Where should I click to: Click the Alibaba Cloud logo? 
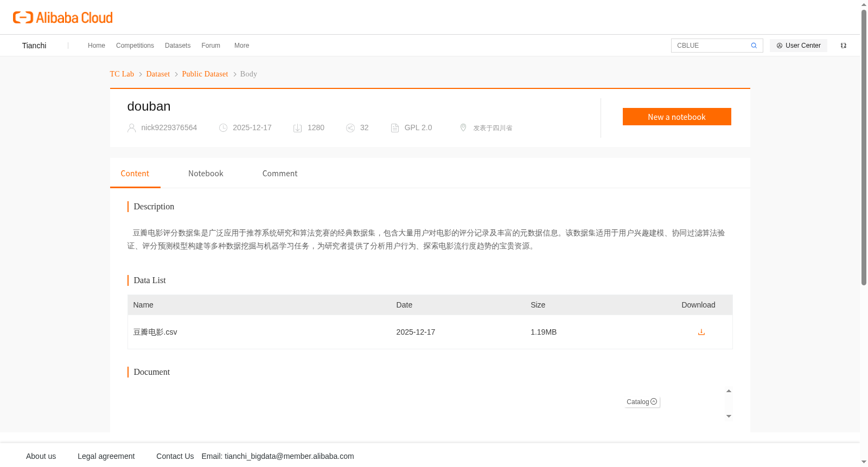63,17
